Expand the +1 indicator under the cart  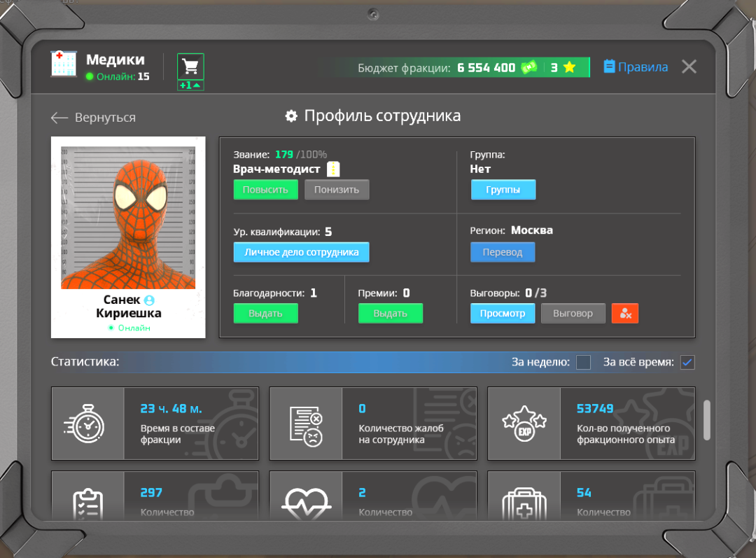(x=190, y=85)
